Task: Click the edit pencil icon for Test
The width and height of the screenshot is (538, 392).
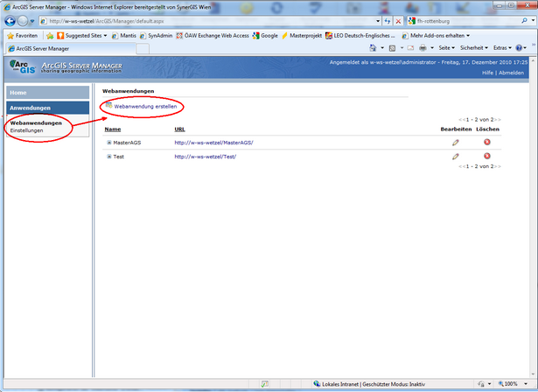Action: click(x=455, y=157)
